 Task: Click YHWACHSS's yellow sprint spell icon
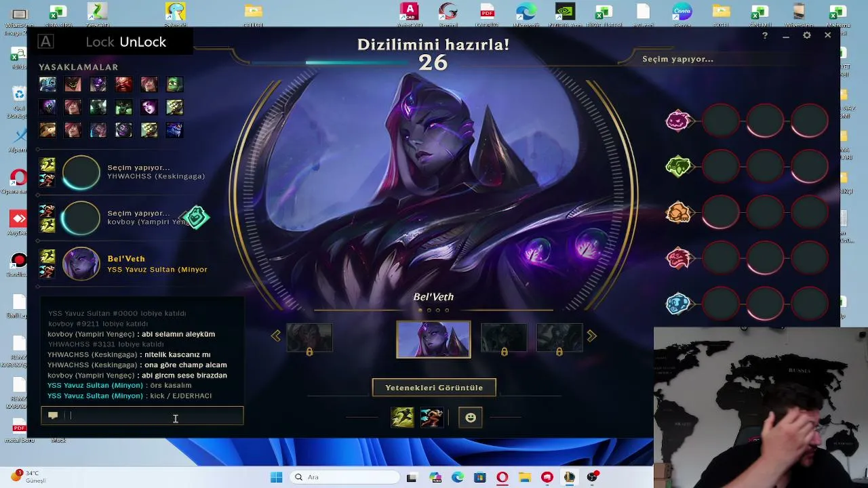(x=47, y=165)
